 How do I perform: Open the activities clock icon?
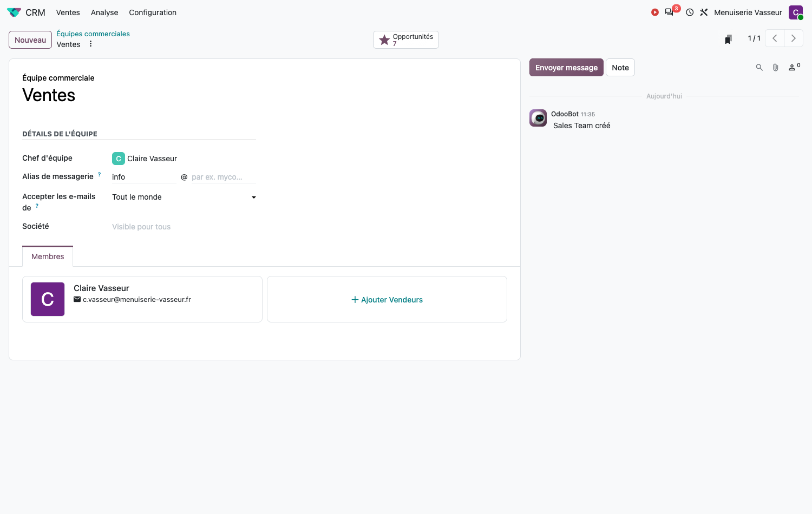pyautogui.click(x=690, y=12)
